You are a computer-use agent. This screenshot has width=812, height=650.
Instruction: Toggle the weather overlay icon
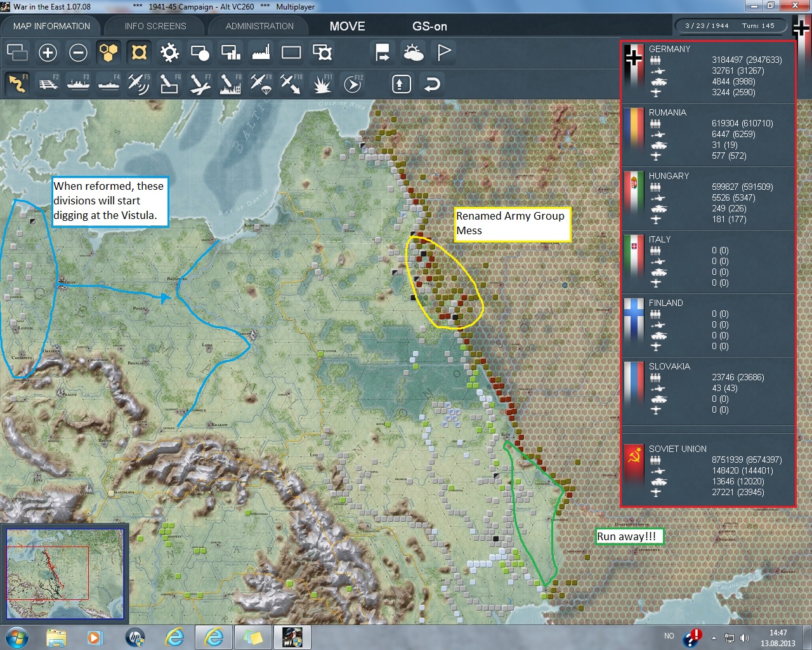[413, 53]
